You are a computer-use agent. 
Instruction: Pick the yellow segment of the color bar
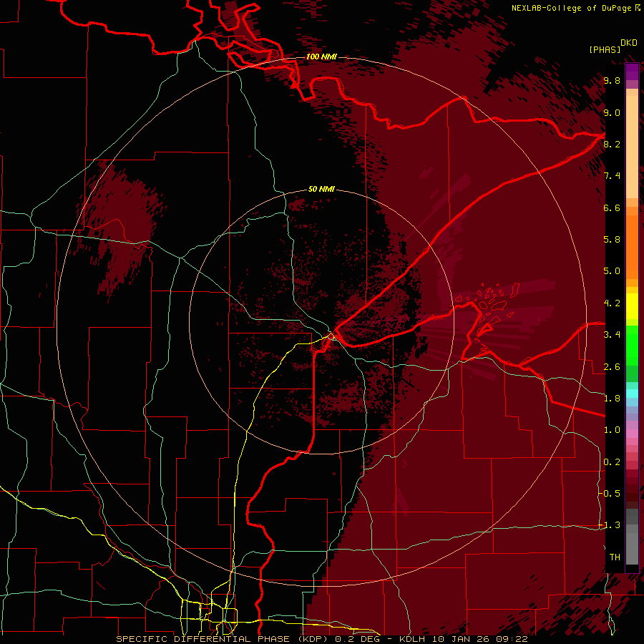[632, 306]
